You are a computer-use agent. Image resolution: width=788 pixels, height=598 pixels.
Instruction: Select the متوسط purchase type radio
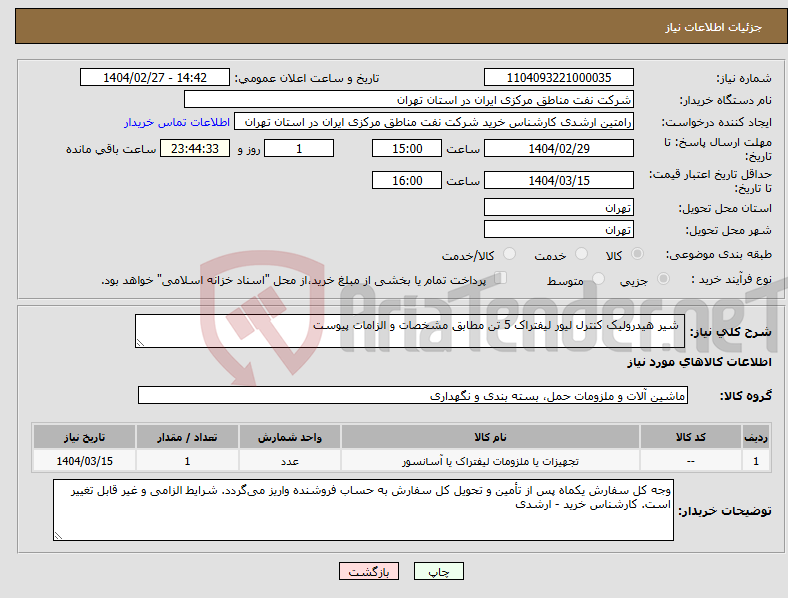click(598, 279)
